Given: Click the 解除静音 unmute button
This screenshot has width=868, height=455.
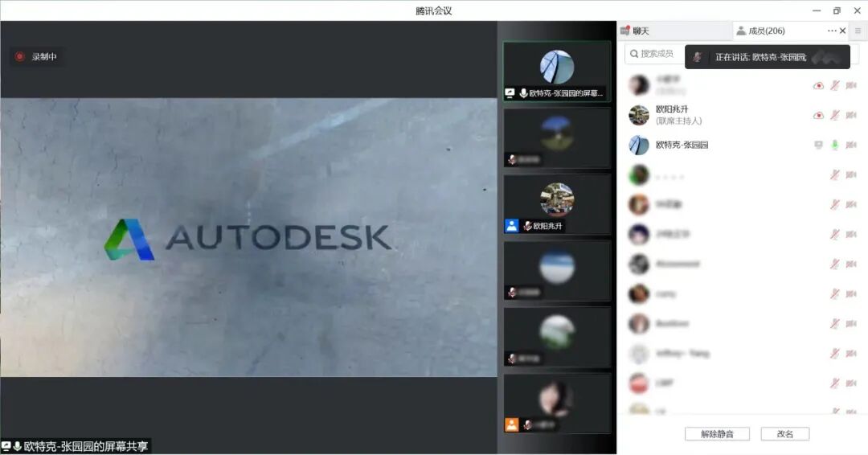Looking at the screenshot, I should [717, 434].
